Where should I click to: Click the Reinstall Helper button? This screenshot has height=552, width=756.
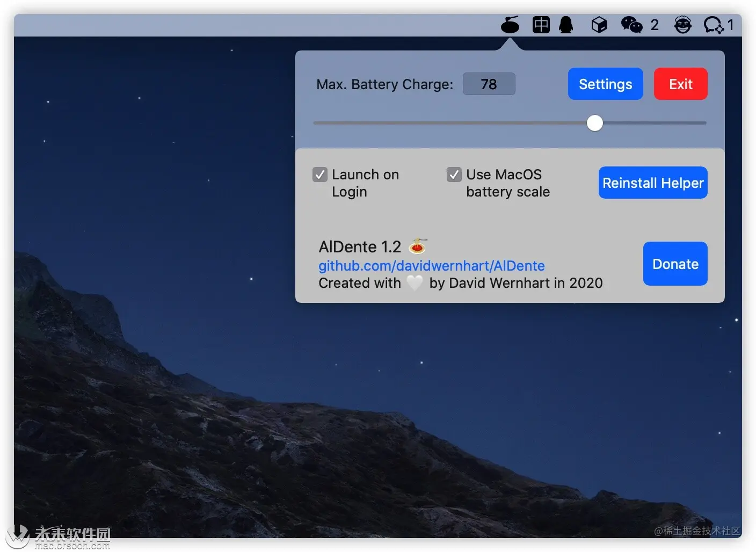(653, 183)
